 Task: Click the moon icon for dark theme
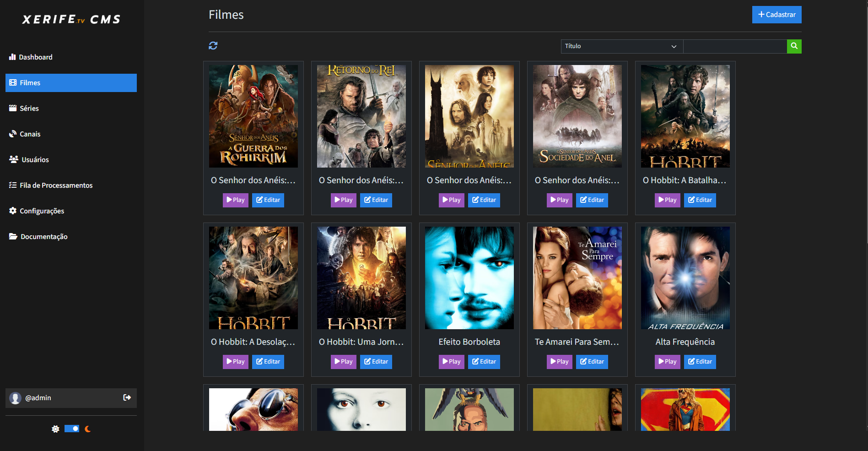click(88, 429)
